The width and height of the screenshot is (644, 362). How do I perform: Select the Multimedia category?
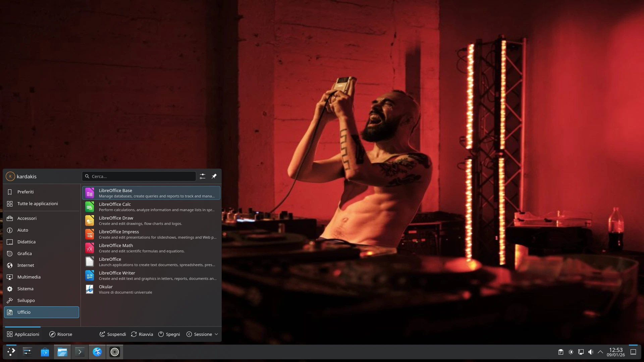[29, 277]
